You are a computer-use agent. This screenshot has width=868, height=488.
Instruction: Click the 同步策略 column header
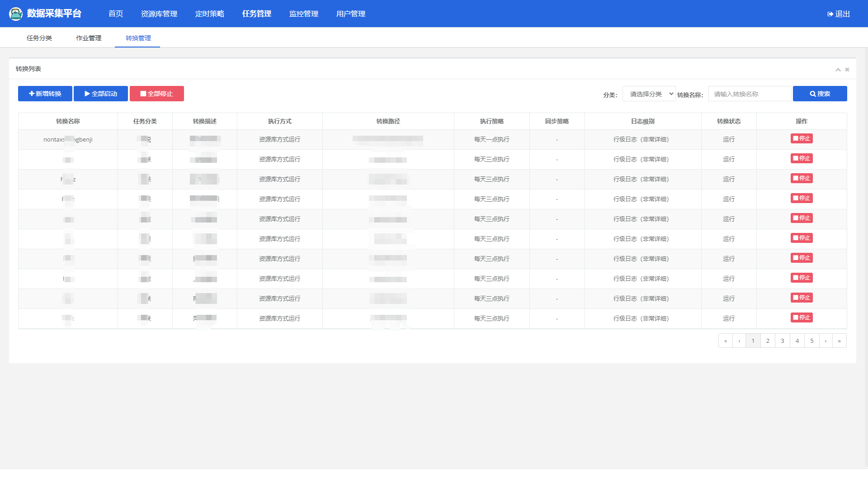click(557, 121)
